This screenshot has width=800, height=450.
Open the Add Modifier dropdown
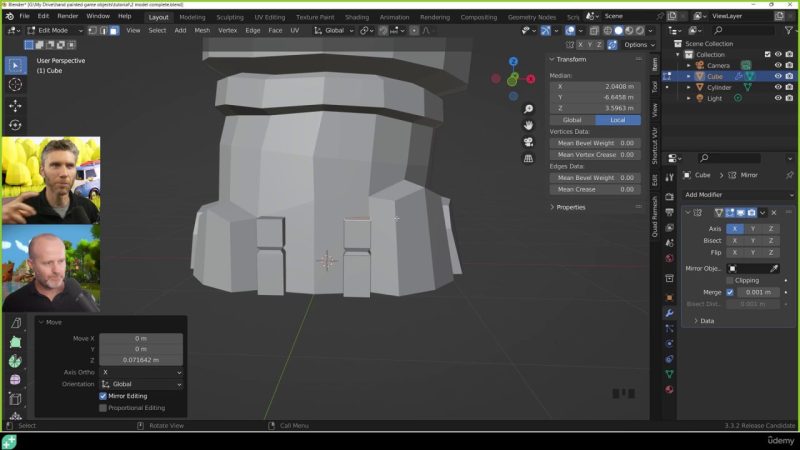736,194
